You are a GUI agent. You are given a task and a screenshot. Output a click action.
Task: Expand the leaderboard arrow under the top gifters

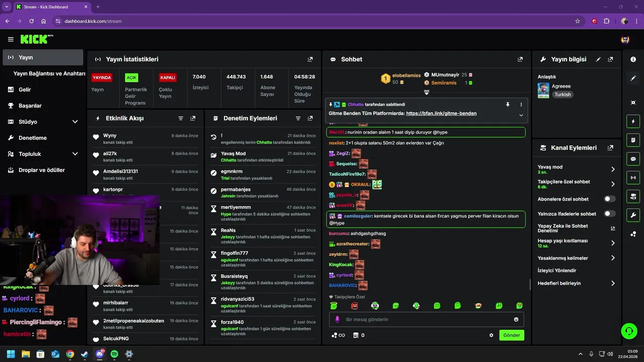pyautogui.click(x=427, y=93)
